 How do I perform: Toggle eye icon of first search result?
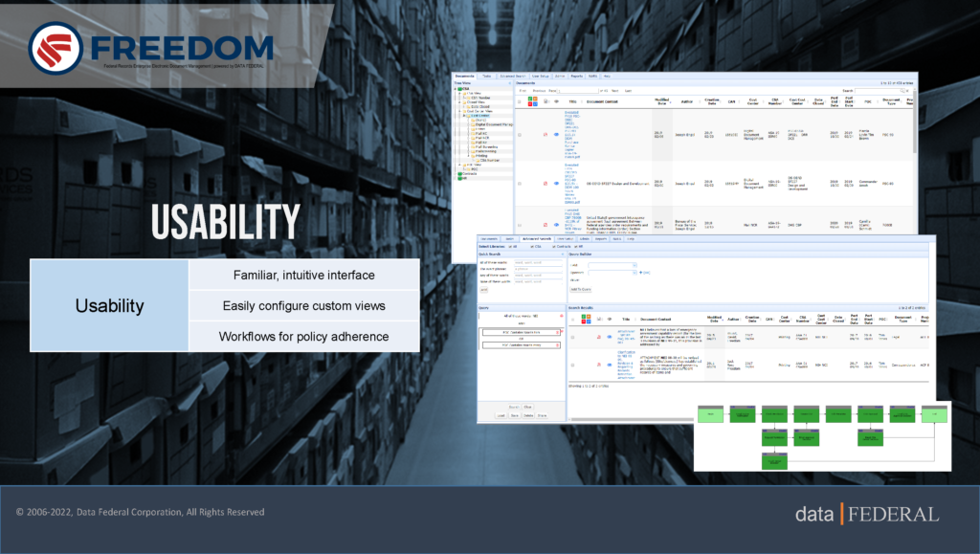pos(610,337)
